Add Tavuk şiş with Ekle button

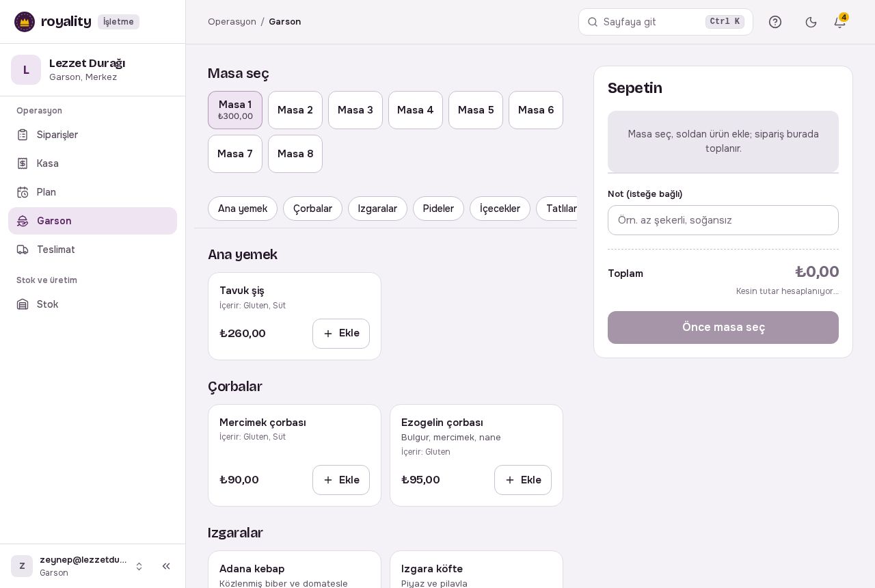(341, 334)
